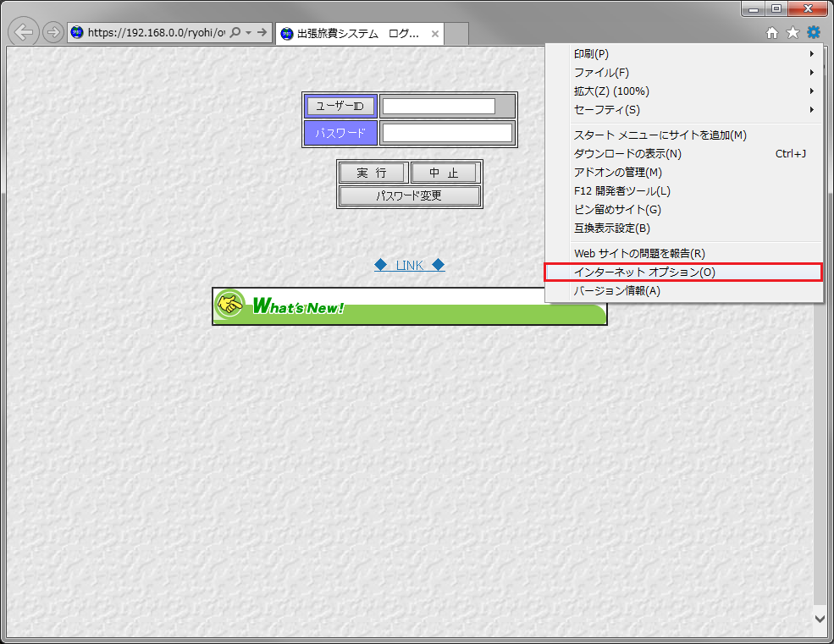Click the ユーザーID label
This screenshot has width=834, height=644.
340,106
